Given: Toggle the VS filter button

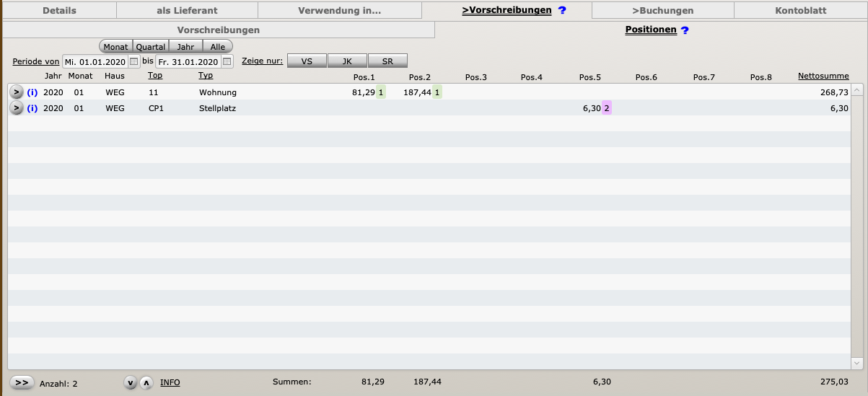Looking at the screenshot, I should [x=307, y=61].
